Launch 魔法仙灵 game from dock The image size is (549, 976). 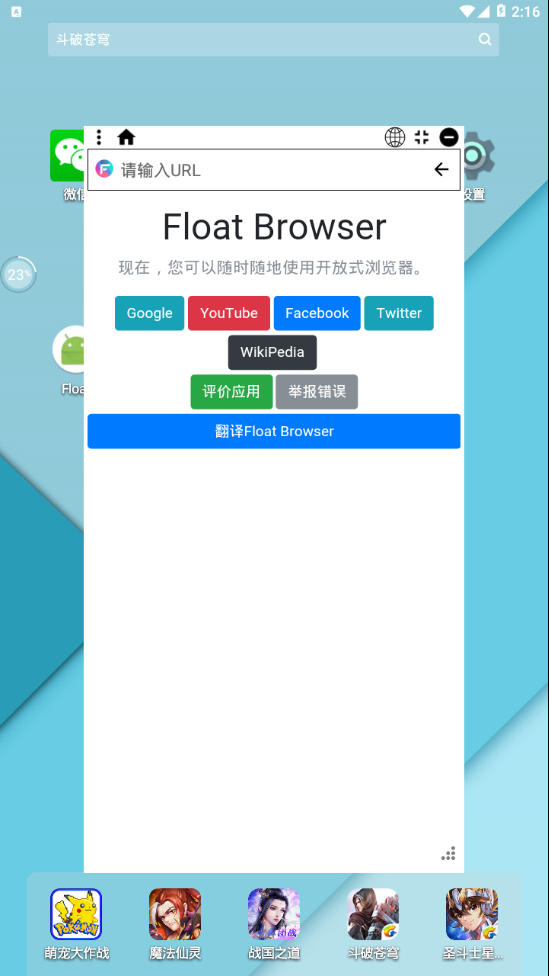[175, 914]
